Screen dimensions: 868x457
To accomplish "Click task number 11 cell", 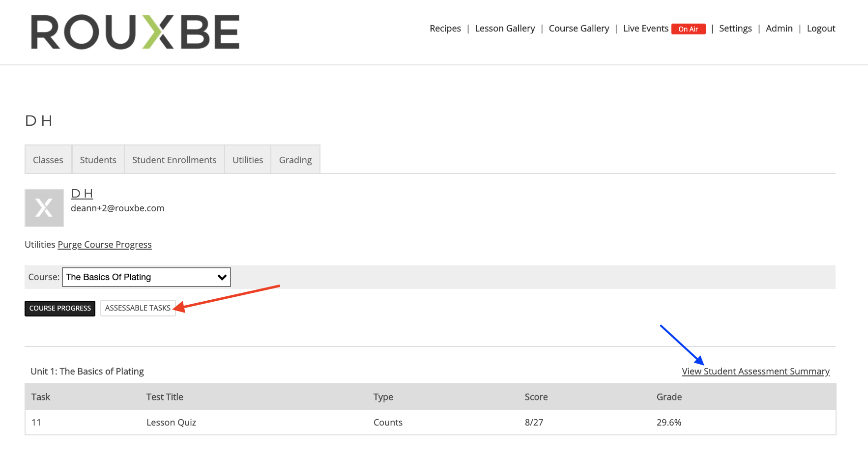I will (x=36, y=423).
